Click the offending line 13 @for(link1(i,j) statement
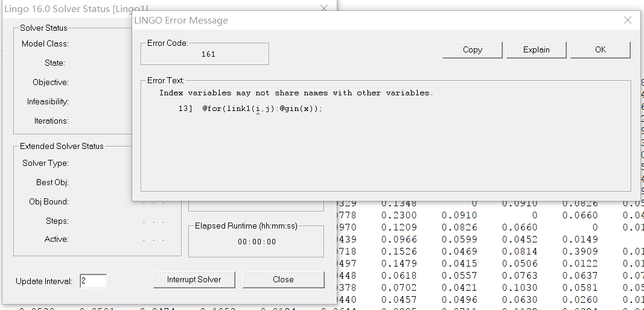 [x=250, y=109]
